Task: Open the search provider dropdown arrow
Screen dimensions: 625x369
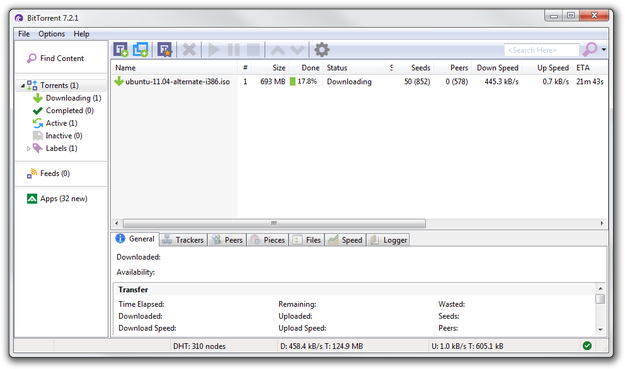Action: coord(603,50)
